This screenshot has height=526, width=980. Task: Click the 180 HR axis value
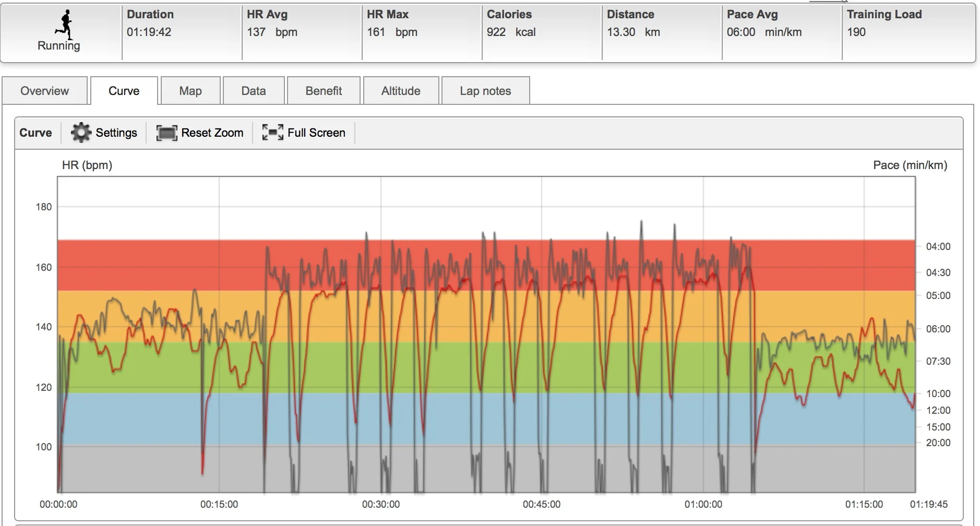[44, 207]
